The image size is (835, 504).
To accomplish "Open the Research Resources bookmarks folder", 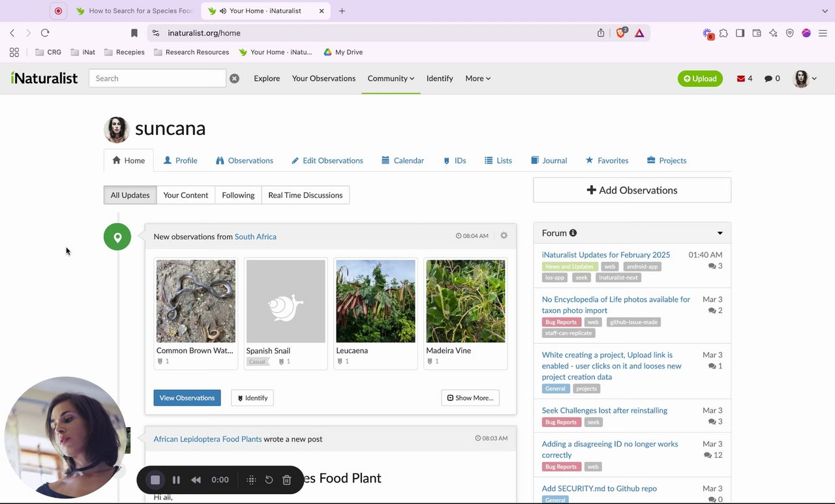I will click(x=191, y=52).
